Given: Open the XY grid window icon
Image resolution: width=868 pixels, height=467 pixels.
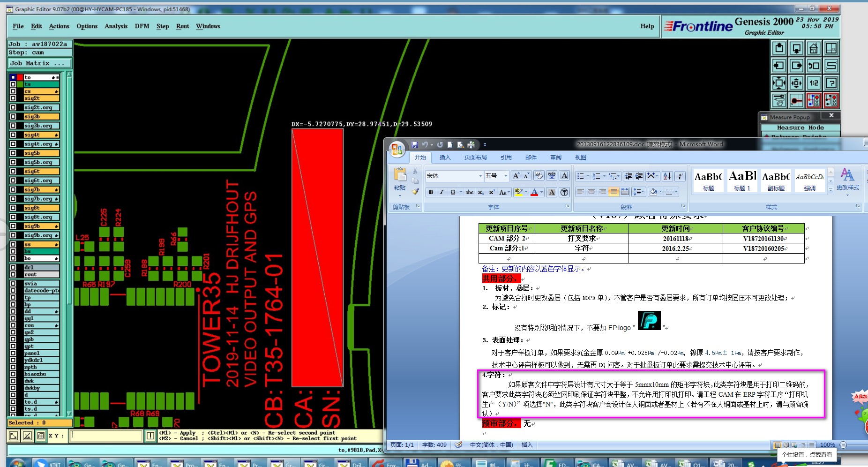Looking at the screenshot, I should coord(831,48).
